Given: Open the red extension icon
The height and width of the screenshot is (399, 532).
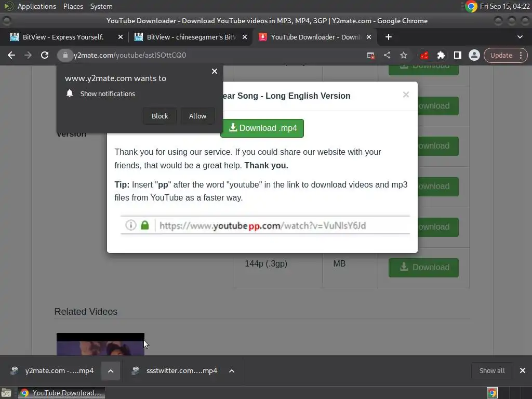Looking at the screenshot, I should point(424,55).
